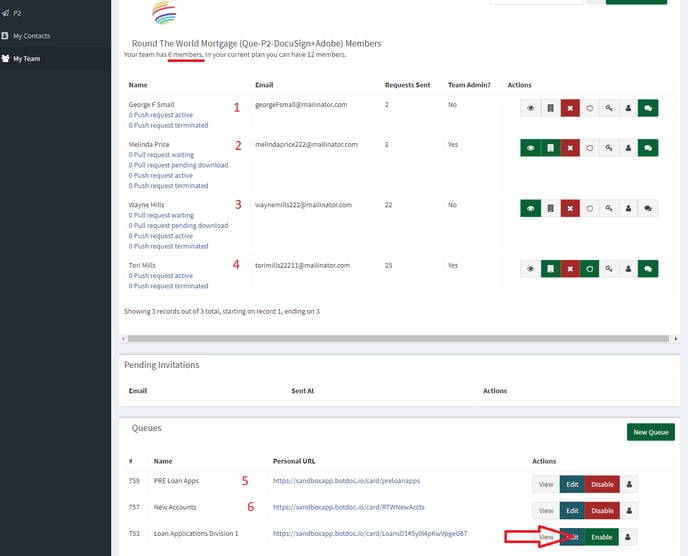Viewport: 688px width, 556px height.
Task: Click the person icon for Melinda Price
Action: [628, 148]
